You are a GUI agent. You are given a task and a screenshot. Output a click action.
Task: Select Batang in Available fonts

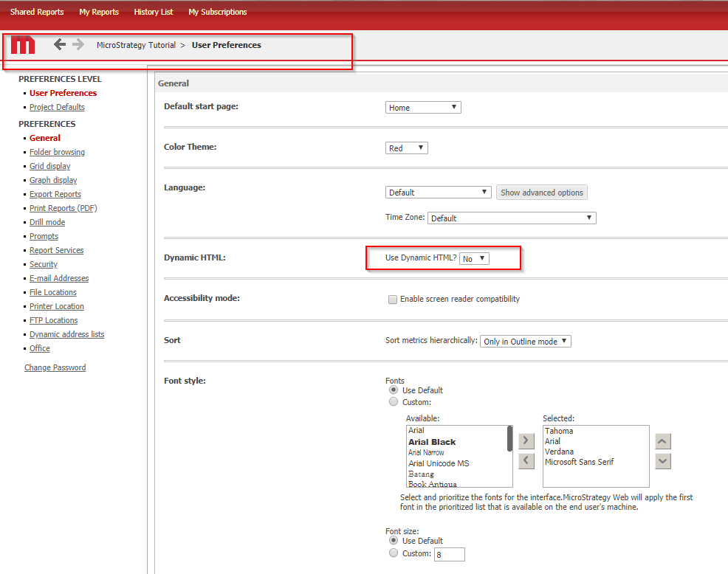(x=421, y=474)
